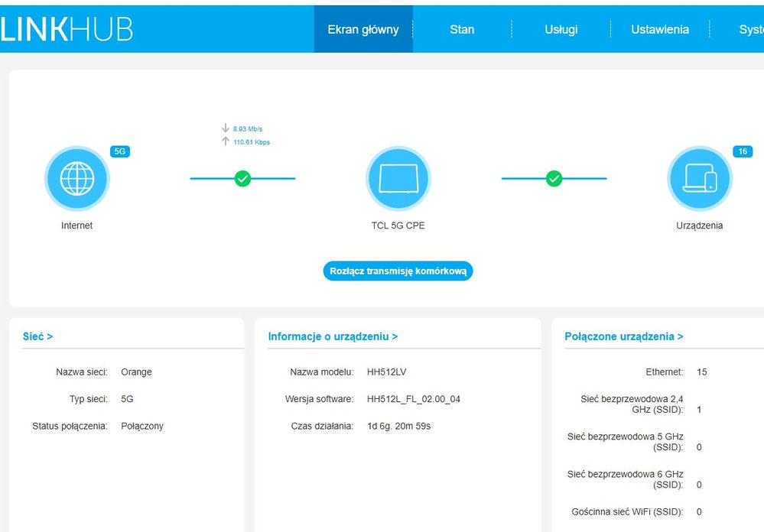Switch to the Ekran główny tab

pyautogui.click(x=363, y=30)
